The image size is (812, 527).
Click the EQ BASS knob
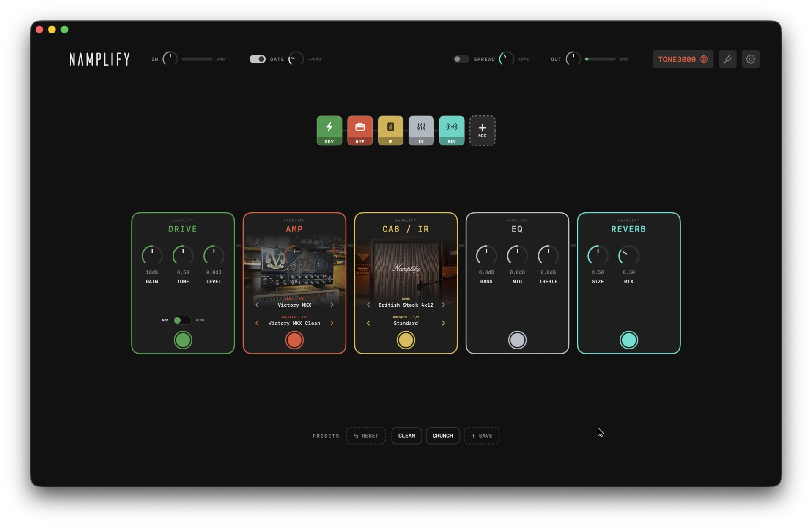pos(486,255)
